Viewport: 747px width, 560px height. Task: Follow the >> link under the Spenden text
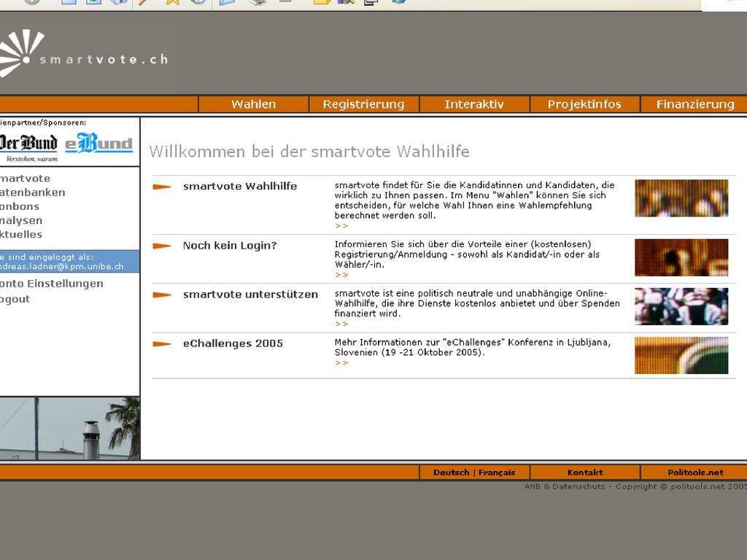click(x=341, y=324)
